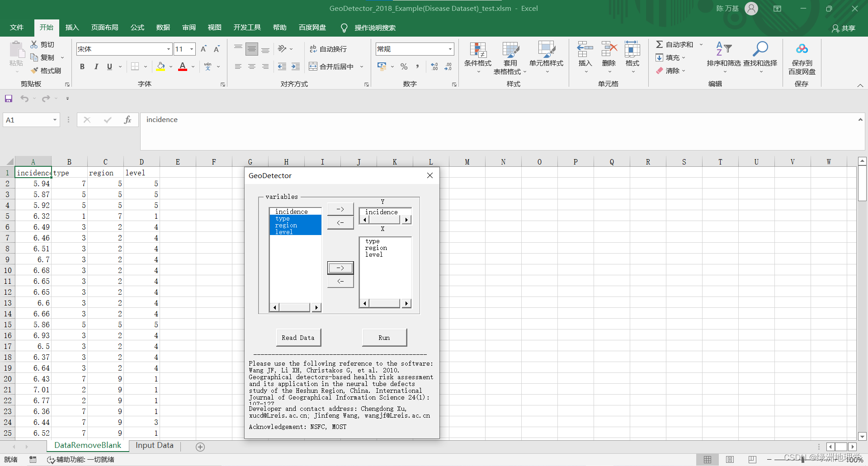The height and width of the screenshot is (466, 868).
Task: Apply the yellow fill color bucket
Action: [x=161, y=66]
